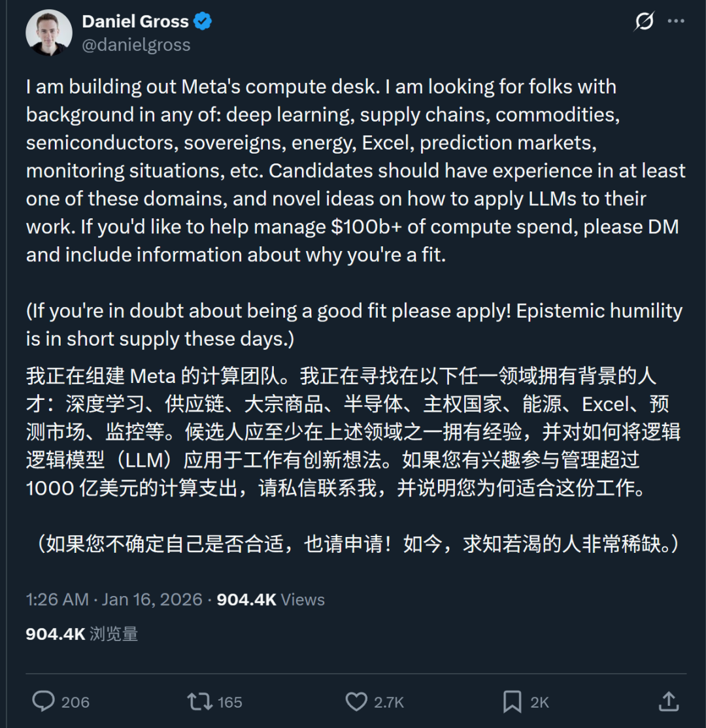Open Daniel Gross's profile picture
Screen dimensions: 706x728
pos(49,33)
